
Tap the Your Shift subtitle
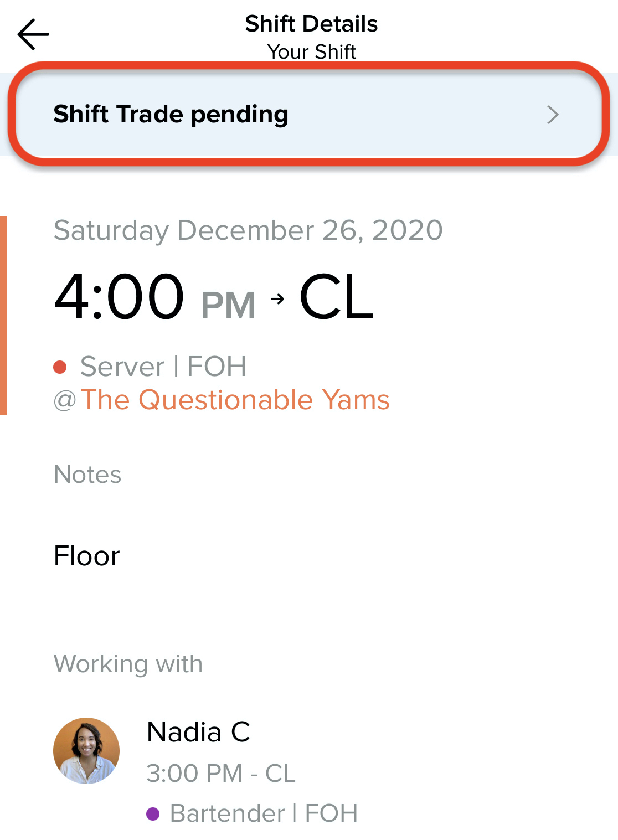311,51
